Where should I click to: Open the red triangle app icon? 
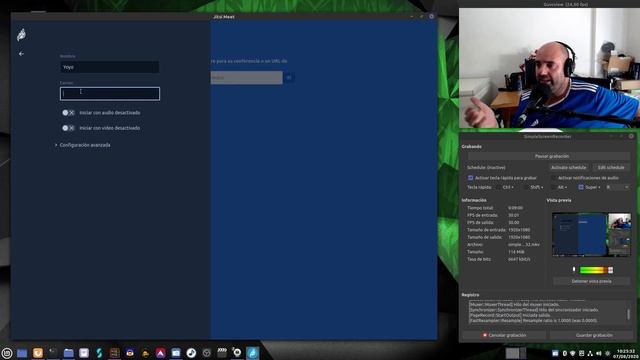160,353
